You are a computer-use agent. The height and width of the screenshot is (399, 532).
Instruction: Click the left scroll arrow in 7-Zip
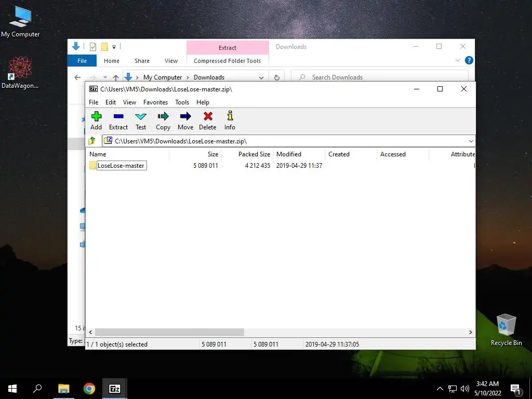[90, 332]
